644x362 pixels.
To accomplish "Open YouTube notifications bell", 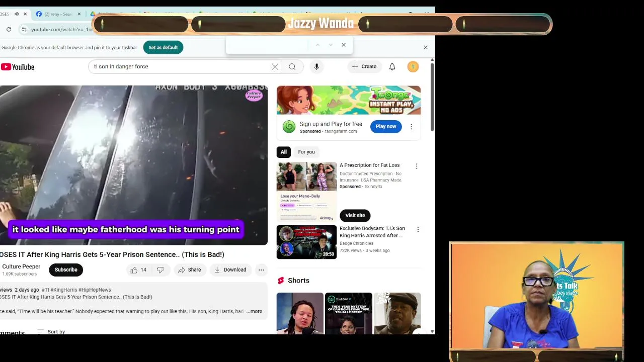I will 392,66.
